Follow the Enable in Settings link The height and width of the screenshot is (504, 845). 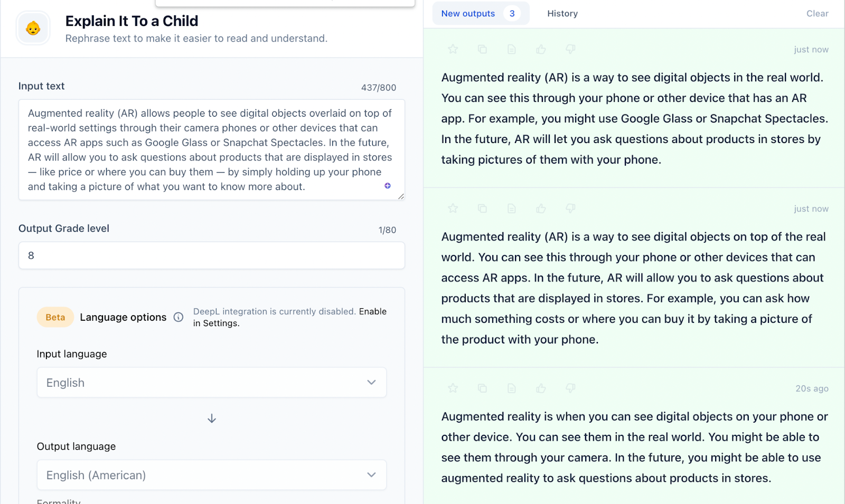click(372, 311)
